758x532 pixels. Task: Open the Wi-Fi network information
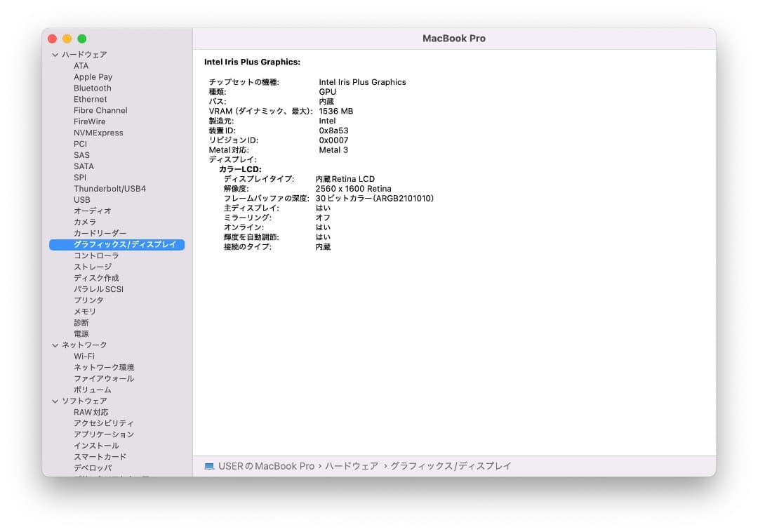tap(82, 356)
